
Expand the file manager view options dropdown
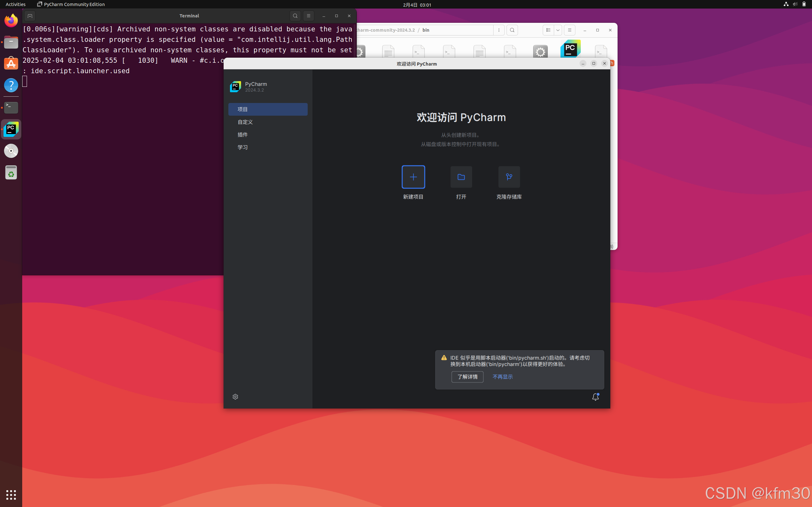[558, 30]
